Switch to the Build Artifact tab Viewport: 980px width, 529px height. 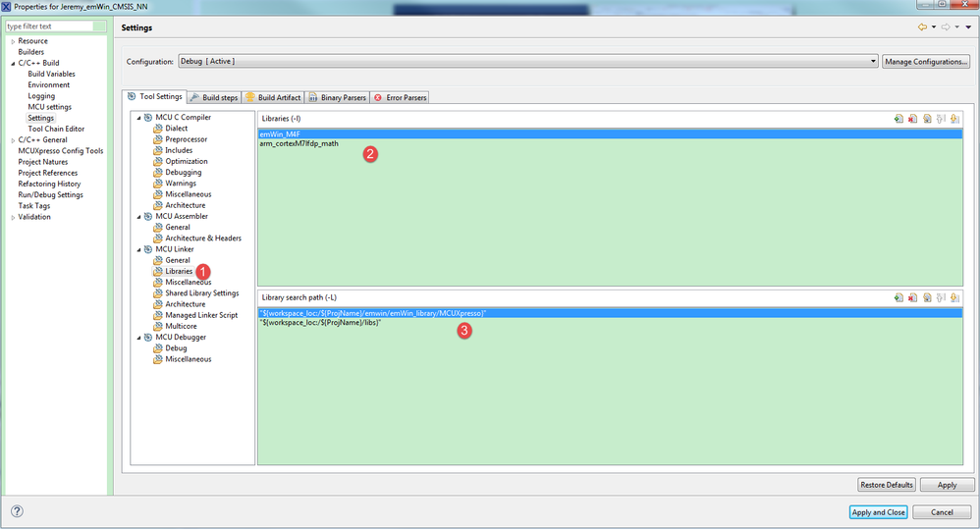tap(273, 97)
